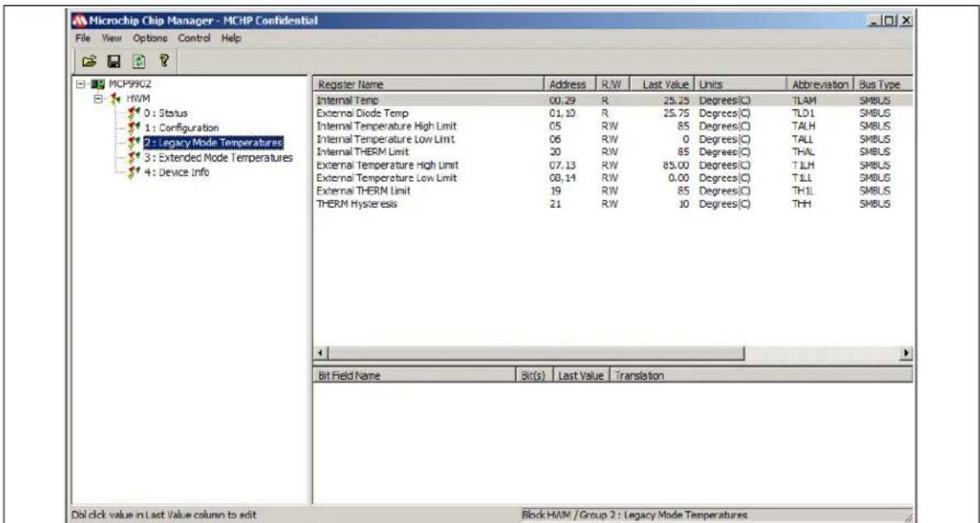Viewport: 980px width, 523px height.
Task: Click the 10 value of THERM Hysteresis
Action: tap(683, 204)
